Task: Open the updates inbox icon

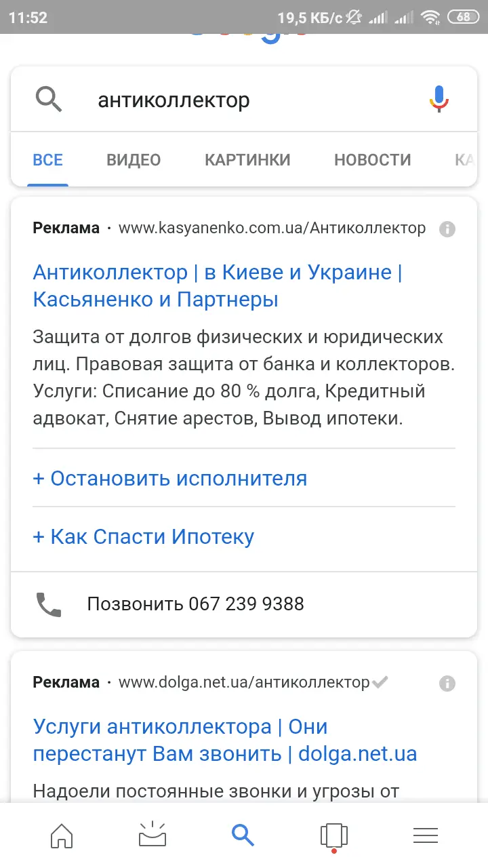Action: tap(152, 835)
